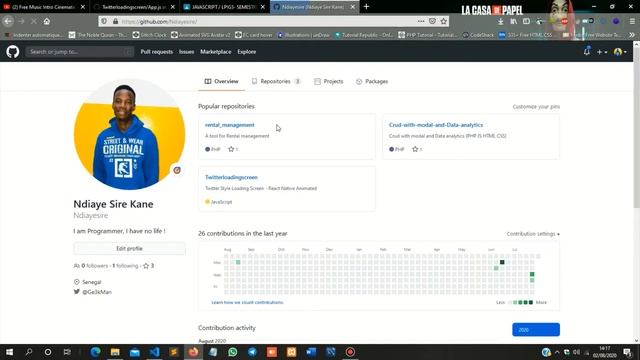Open the Glitch Clock bookmark

click(x=149, y=35)
